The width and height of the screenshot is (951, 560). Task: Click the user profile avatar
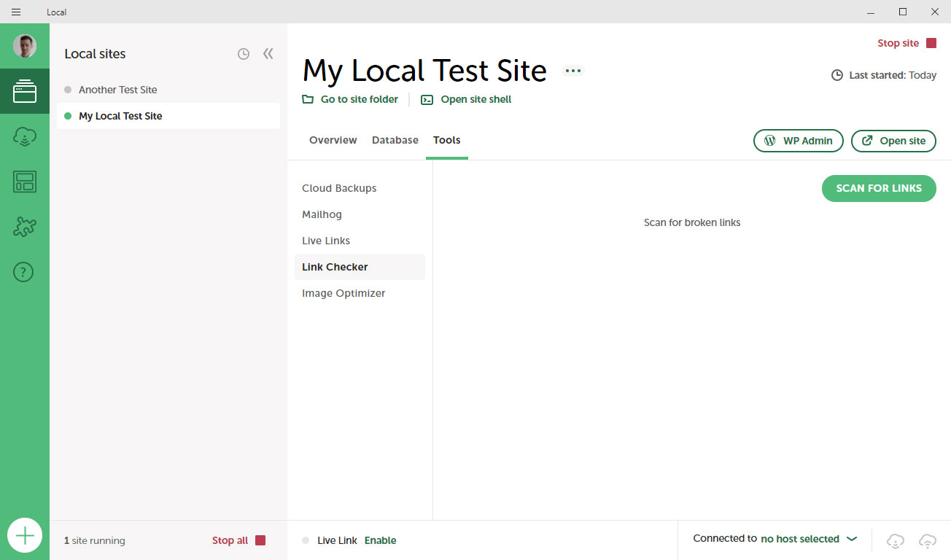[25, 47]
